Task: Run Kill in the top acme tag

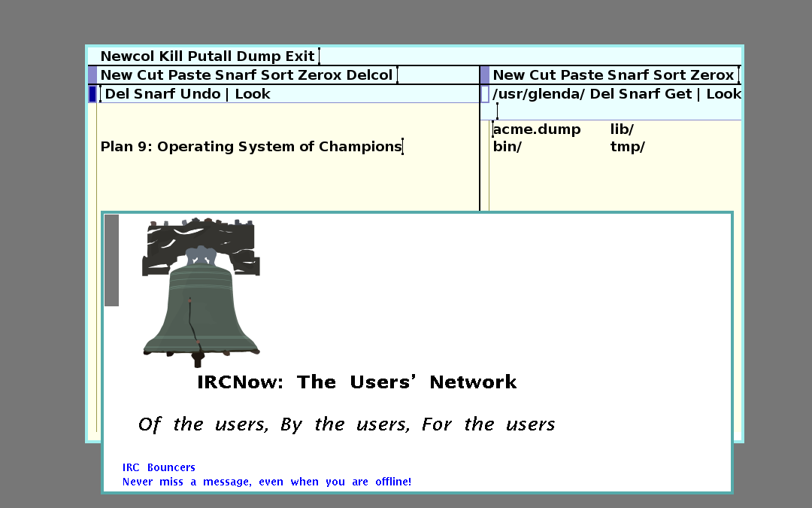Action: click(171, 56)
